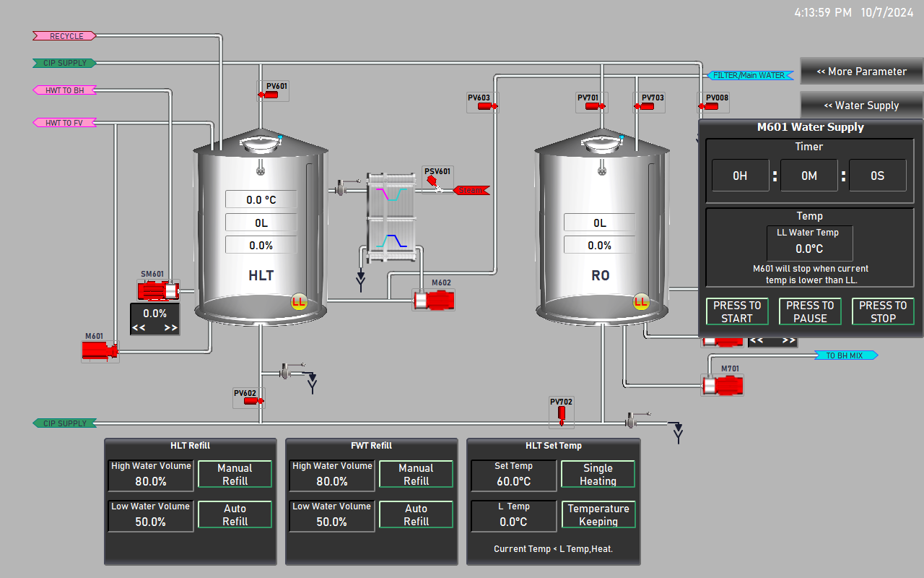
Task: Open the SM601 motor control
Action: click(x=159, y=290)
